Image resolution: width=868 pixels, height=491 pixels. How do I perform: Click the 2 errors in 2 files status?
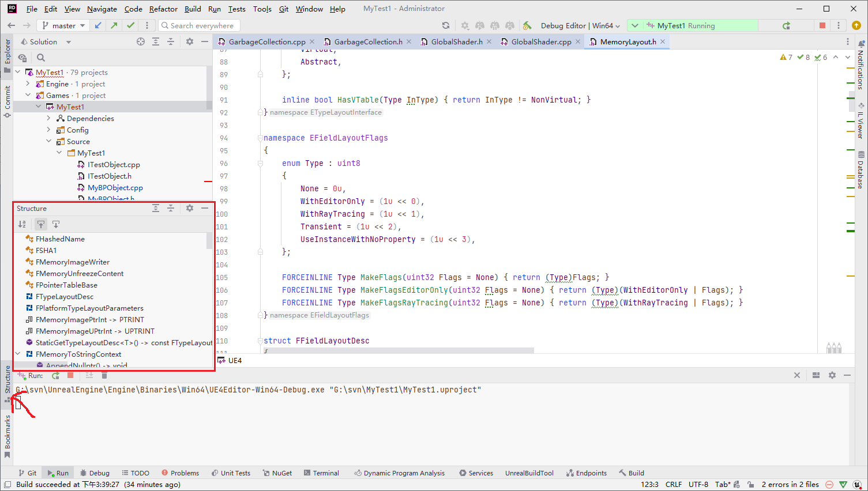[790, 485]
